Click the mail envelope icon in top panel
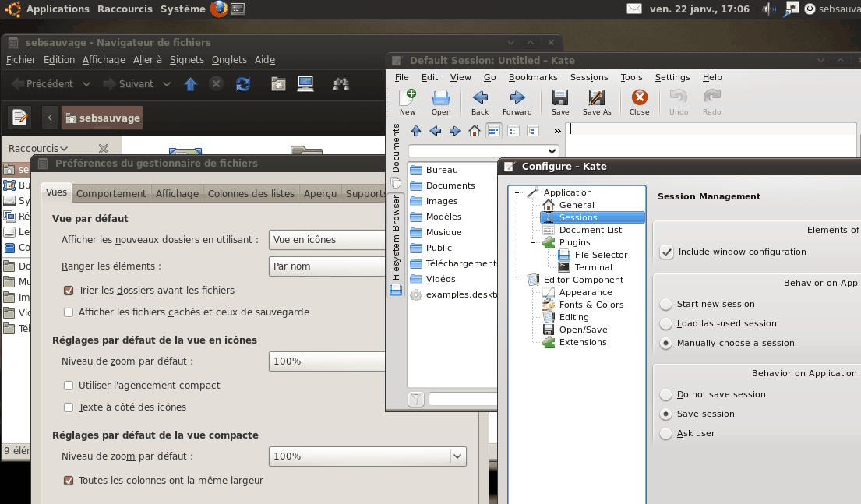Screen dimensions: 861x504 pos(634,9)
